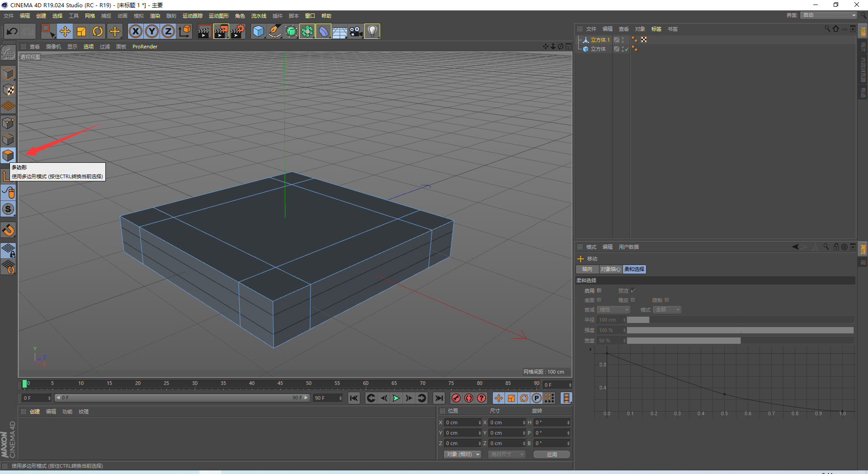This screenshot has width=868, height=474.
Task: Enable the 启用 soft selection checkbox
Action: tap(599, 291)
